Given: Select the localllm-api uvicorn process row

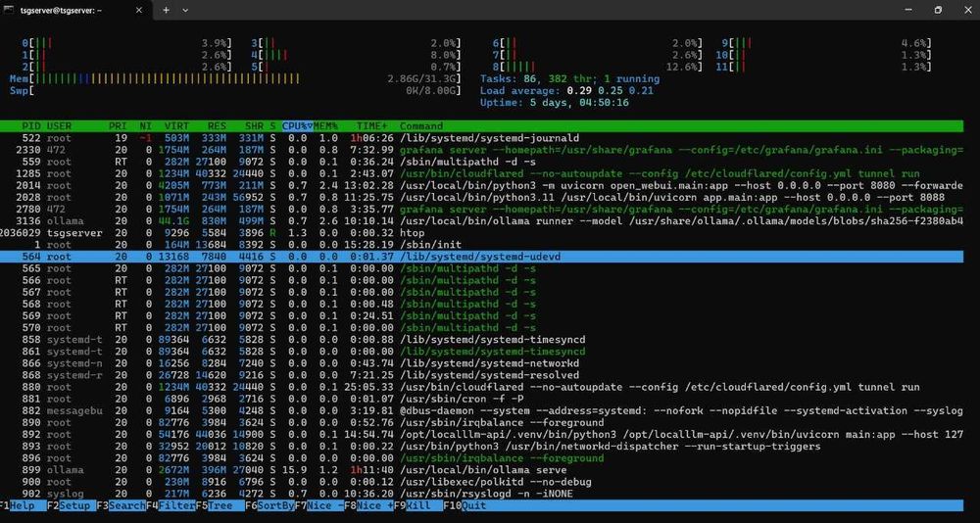Looking at the screenshot, I should point(481,434).
